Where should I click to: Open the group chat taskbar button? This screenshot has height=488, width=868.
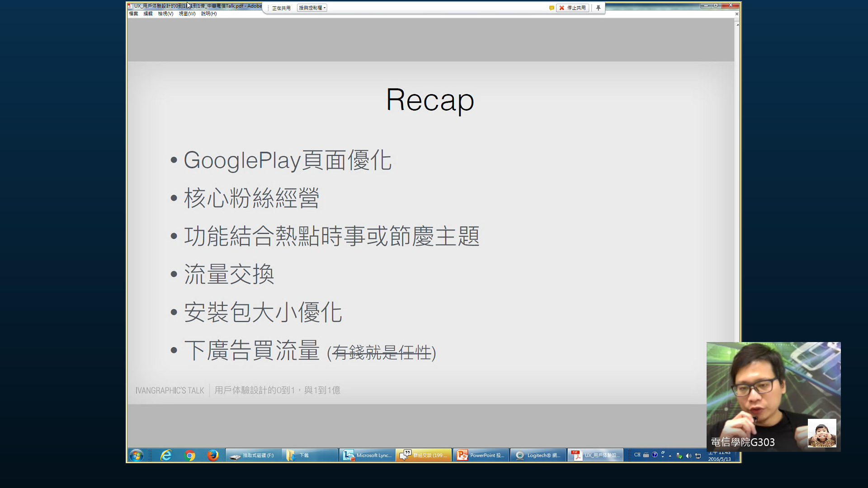pos(424,455)
